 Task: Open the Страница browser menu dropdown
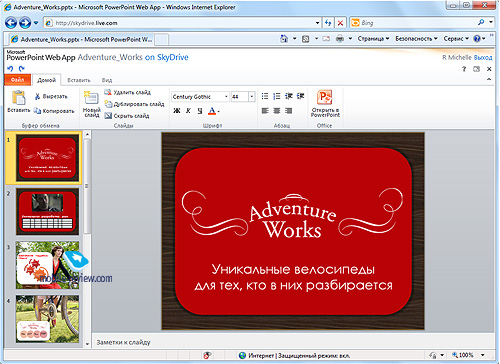373,39
